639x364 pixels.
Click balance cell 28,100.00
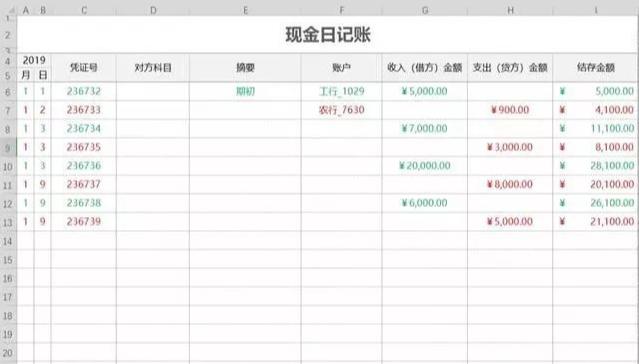coord(596,166)
